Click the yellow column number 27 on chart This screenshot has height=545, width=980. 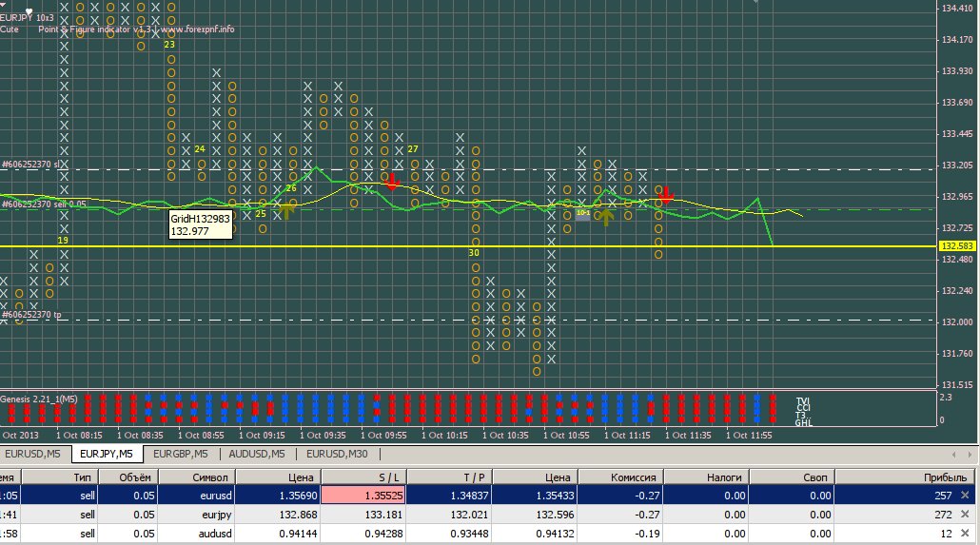(413, 148)
